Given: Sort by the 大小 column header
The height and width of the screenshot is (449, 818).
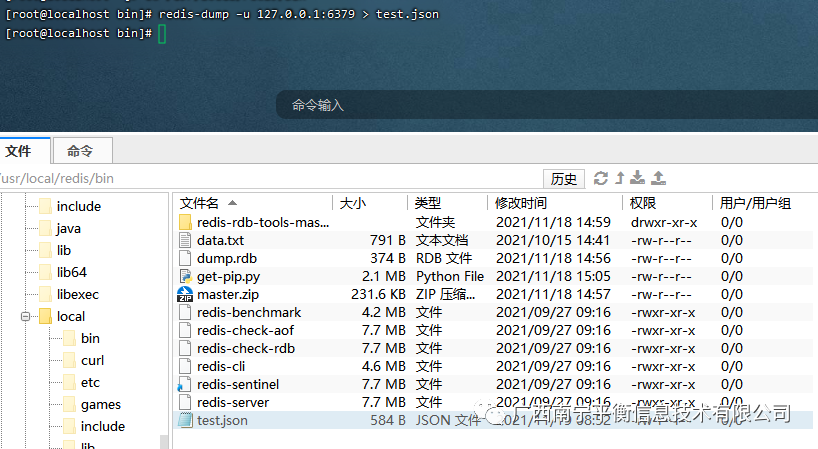Looking at the screenshot, I should click(352, 203).
